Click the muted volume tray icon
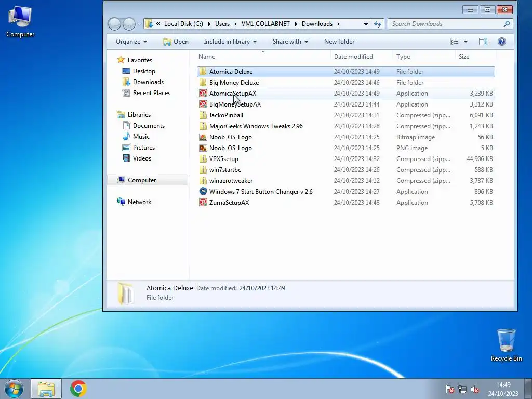The height and width of the screenshot is (399, 532). [475, 389]
